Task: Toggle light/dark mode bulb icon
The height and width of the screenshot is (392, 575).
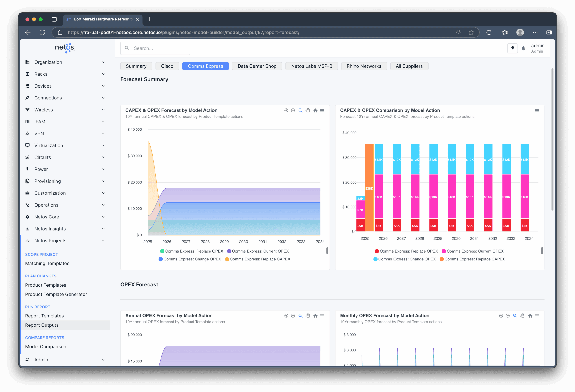Action: [x=513, y=48]
